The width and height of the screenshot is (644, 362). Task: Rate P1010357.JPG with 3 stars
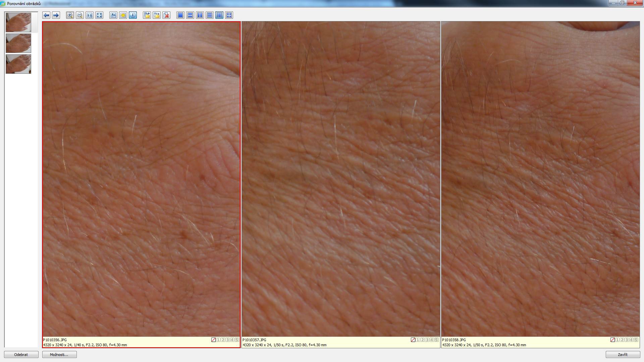427,340
